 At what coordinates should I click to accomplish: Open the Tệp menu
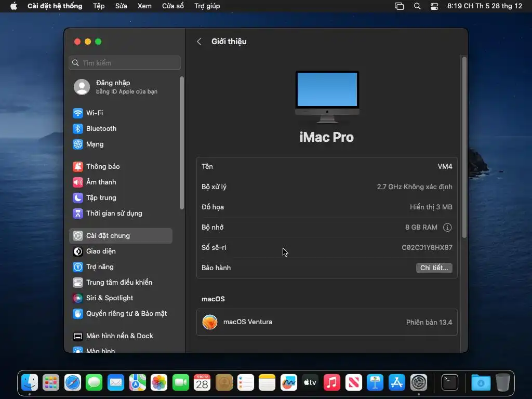(99, 6)
